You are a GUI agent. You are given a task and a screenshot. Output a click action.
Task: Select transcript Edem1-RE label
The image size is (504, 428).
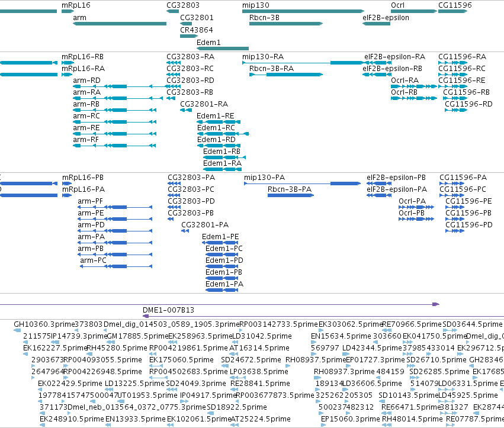tap(216, 115)
